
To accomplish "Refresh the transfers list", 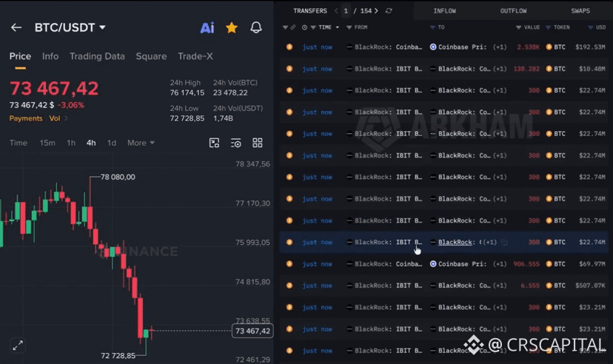I will pyautogui.click(x=389, y=11).
